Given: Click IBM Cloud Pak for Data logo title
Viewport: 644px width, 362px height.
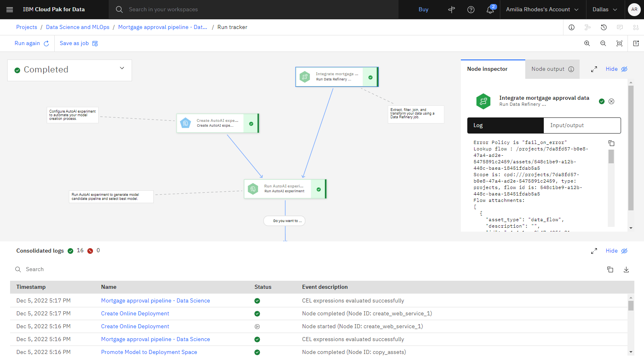Looking at the screenshot, I should coord(54,9).
